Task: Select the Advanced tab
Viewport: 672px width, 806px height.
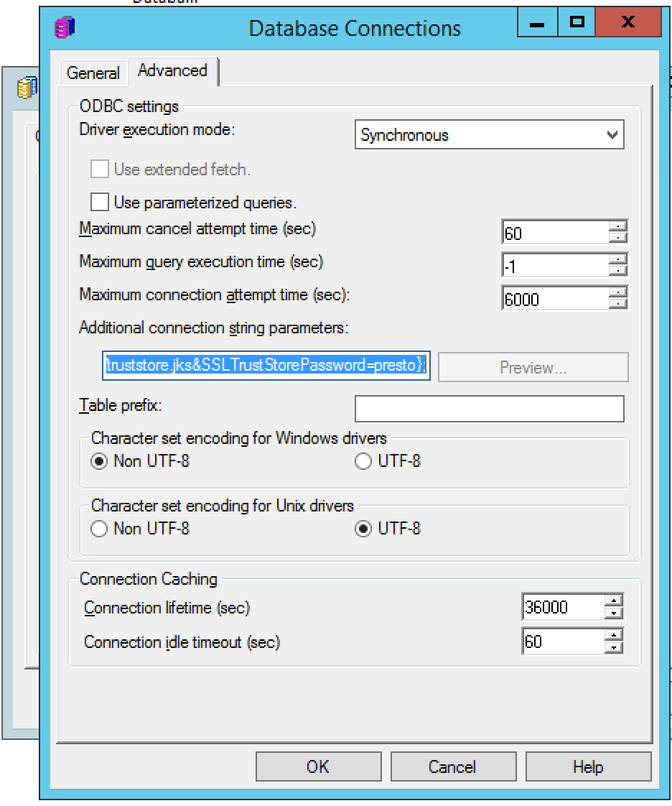Action: click(x=172, y=70)
